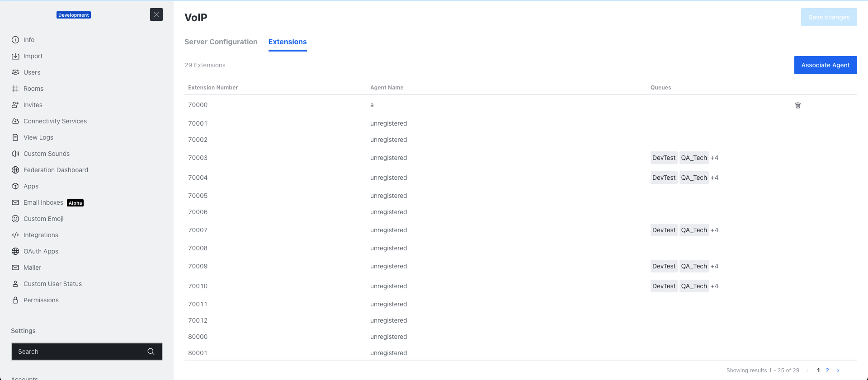Click the Import icon in sidebar

pos(15,56)
